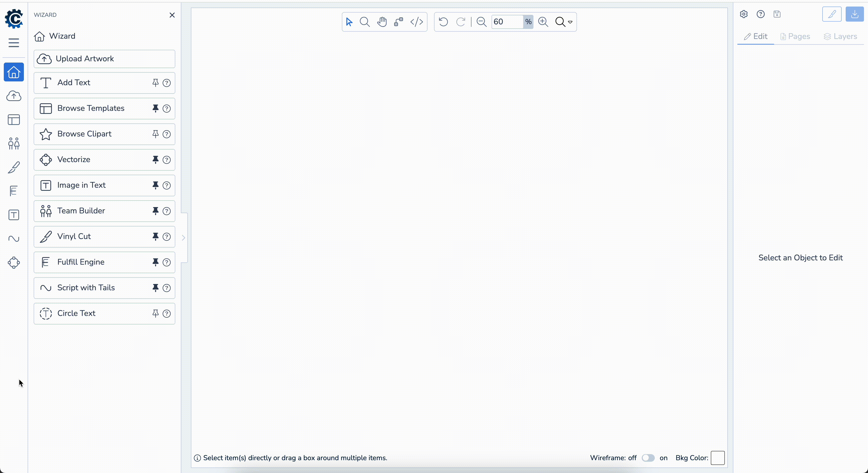
Task: Toggle the Wireframe switch on
Action: coord(648,458)
